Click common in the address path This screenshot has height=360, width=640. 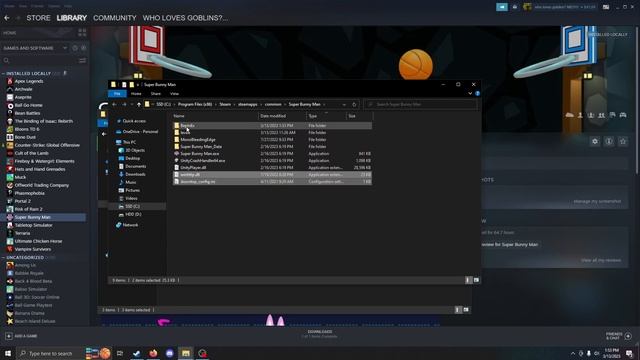click(273, 104)
